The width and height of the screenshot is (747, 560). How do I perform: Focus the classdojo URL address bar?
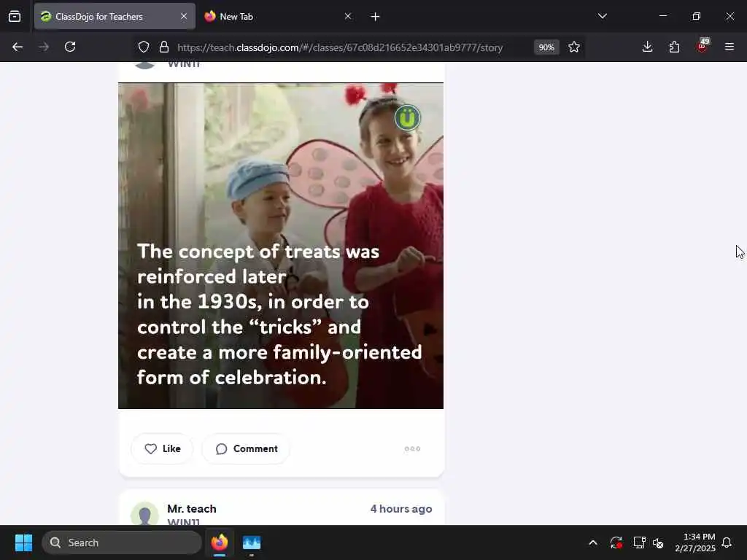pyautogui.click(x=340, y=47)
